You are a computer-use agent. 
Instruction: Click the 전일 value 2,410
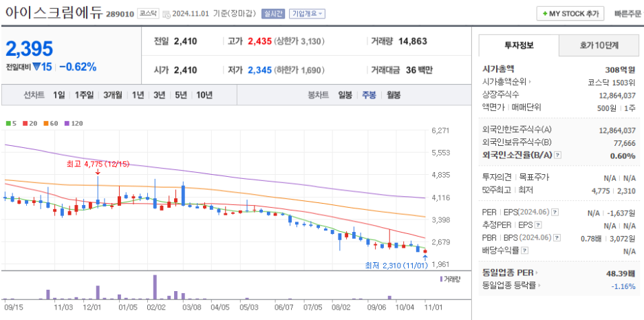coord(186,41)
